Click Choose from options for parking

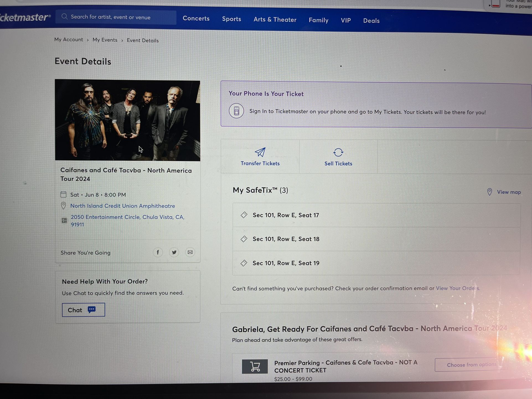tap(471, 365)
